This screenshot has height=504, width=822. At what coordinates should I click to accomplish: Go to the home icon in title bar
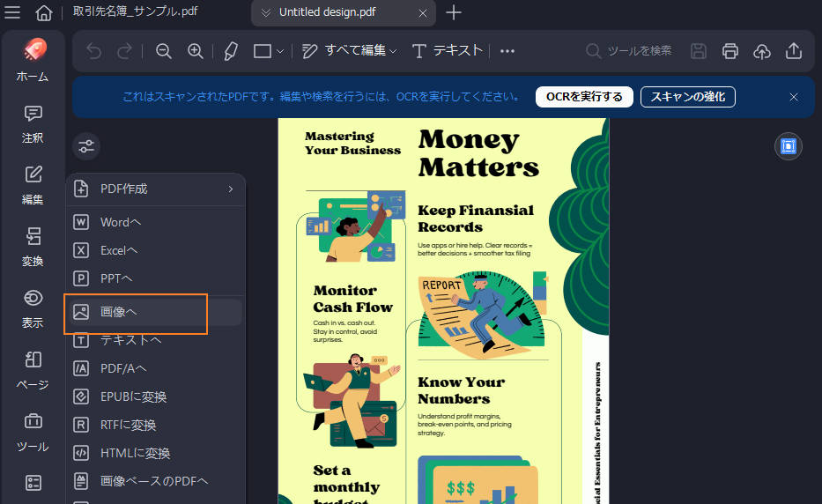[44, 12]
